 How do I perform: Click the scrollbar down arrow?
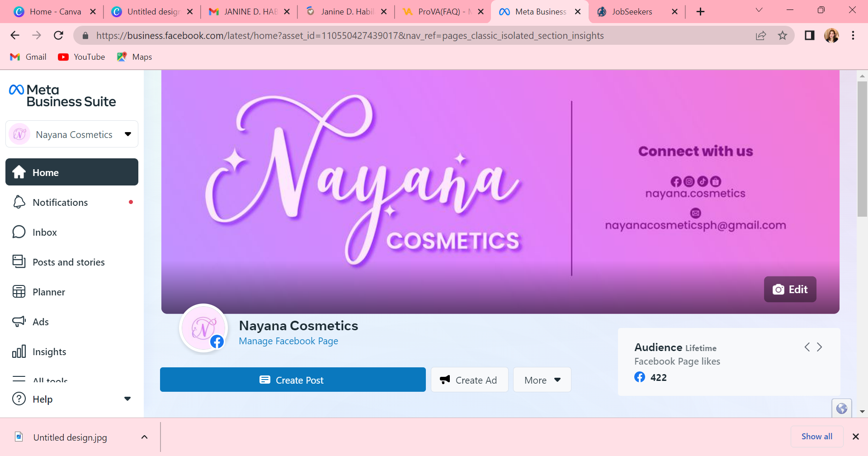point(862,412)
